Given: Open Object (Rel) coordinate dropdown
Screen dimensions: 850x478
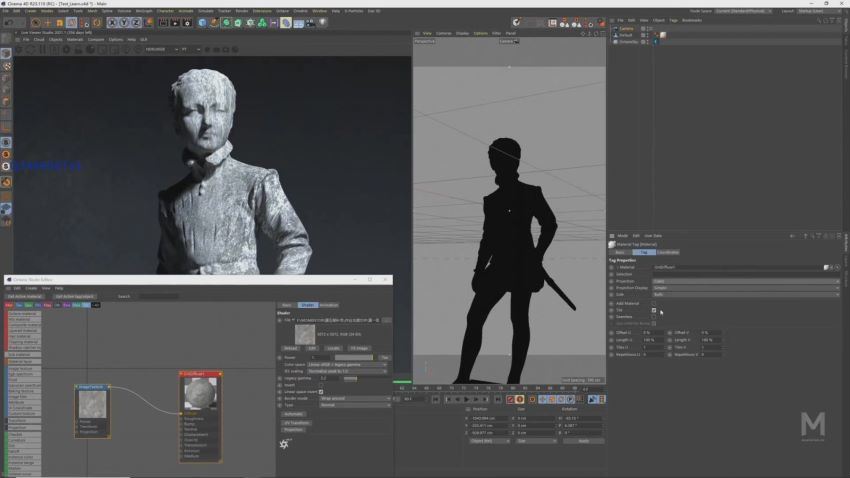Looking at the screenshot, I should tap(489, 441).
